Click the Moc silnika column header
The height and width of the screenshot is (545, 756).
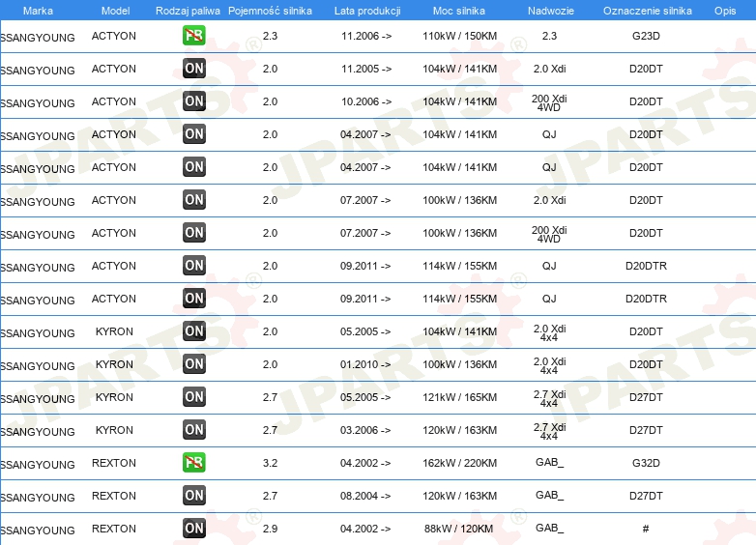pos(459,11)
